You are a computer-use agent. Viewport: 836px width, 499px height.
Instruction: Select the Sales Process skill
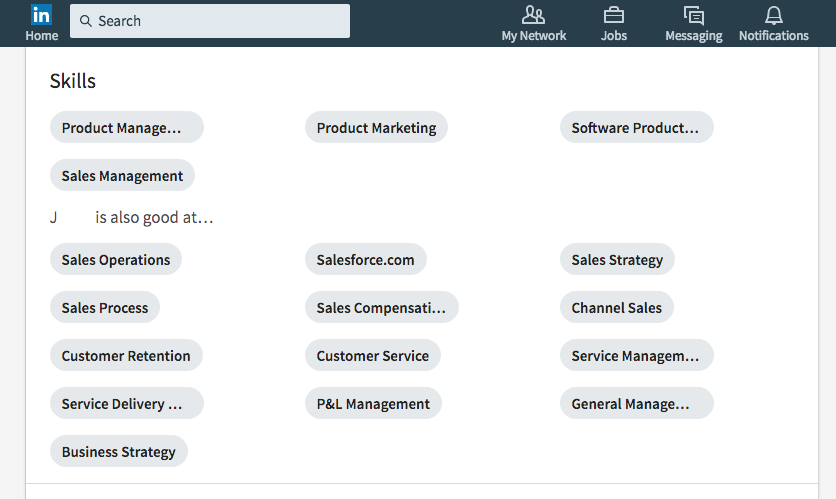point(105,307)
